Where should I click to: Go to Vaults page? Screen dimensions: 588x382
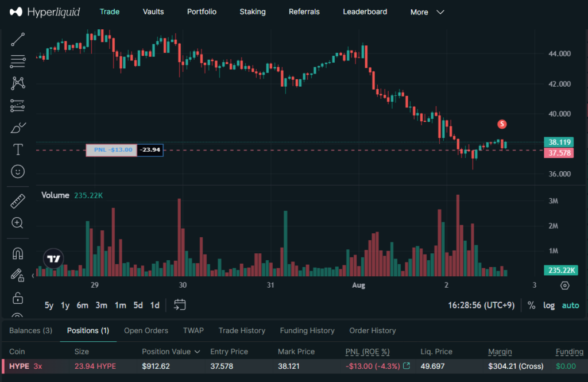click(x=153, y=11)
